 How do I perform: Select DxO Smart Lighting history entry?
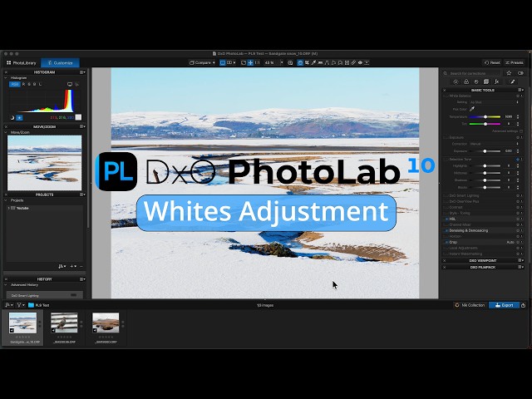[44, 296]
